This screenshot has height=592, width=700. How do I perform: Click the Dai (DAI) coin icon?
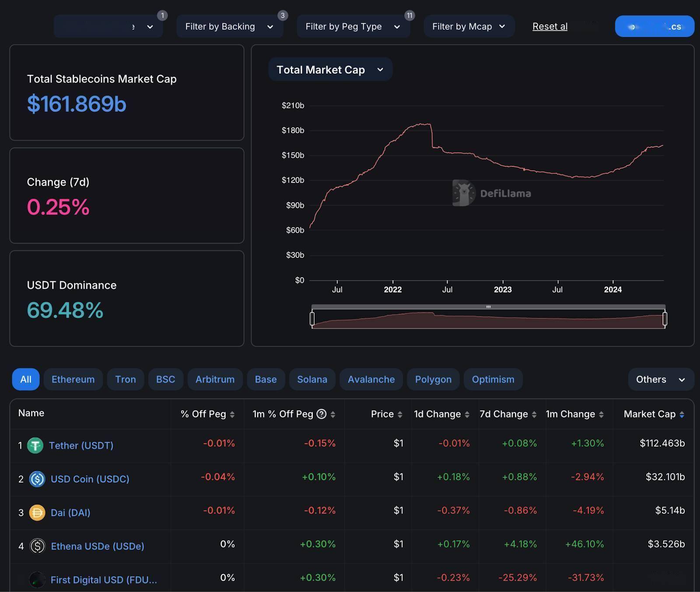click(37, 512)
